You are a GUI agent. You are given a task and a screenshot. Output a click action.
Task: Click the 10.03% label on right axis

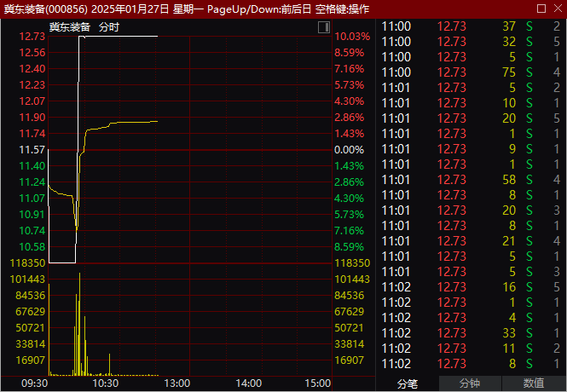click(x=352, y=37)
